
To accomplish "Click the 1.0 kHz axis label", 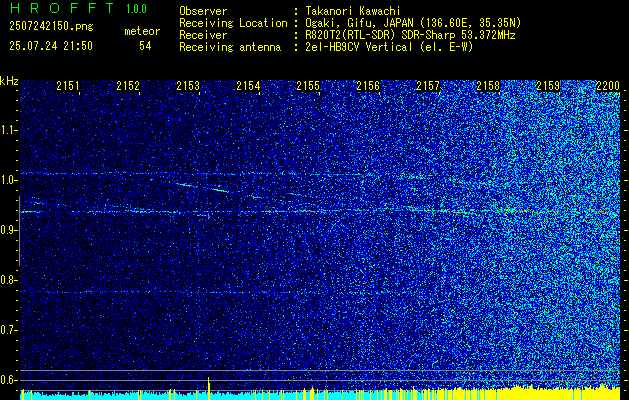I will click(9, 180).
